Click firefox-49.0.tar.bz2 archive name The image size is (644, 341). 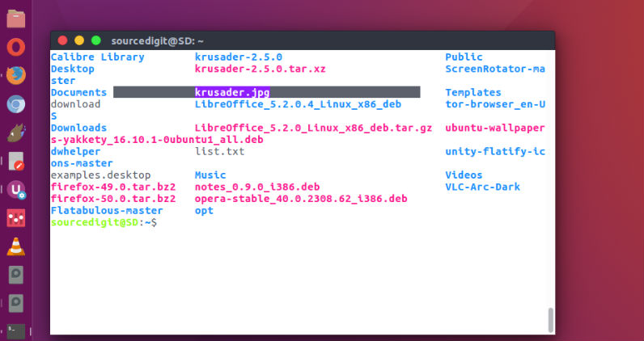pos(113,187)
